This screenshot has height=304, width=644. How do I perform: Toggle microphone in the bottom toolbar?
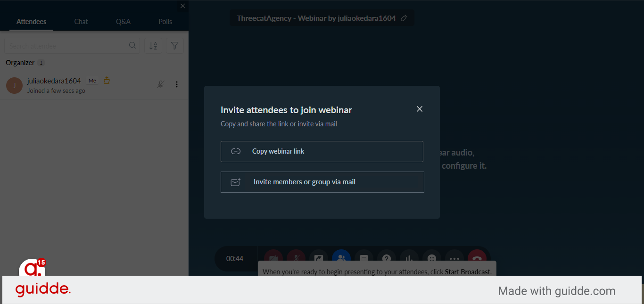[x=296, y=258]
